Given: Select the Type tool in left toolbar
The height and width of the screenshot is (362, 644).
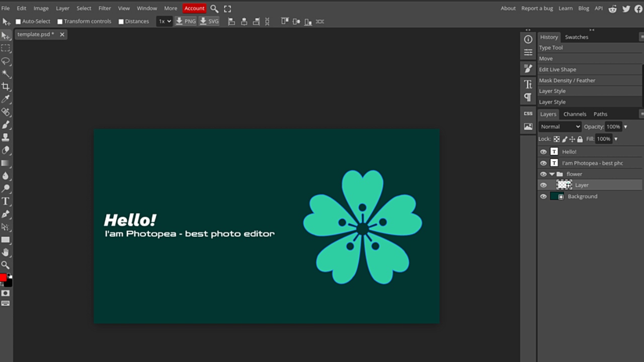Looking at the screenshot, I should click(x=6, y=201).
